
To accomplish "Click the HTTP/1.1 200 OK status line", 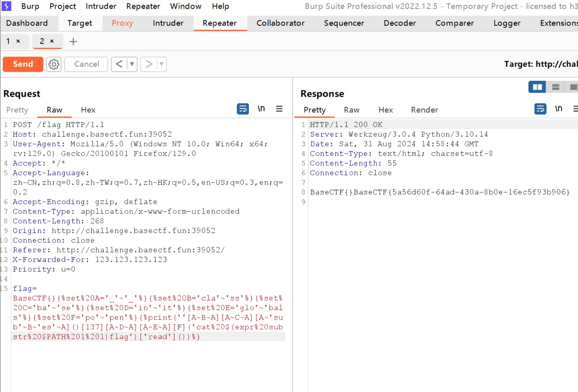I will pos(346,125).
